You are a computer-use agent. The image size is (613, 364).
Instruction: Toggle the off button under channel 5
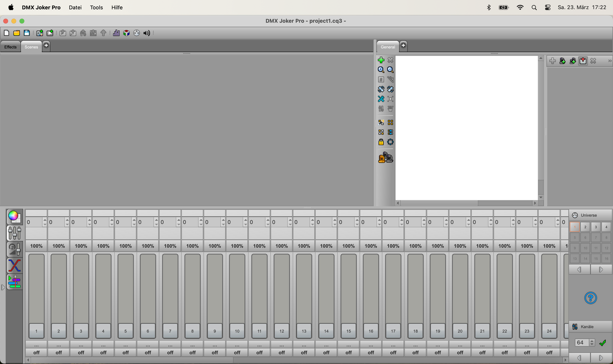tap(125, 353)
